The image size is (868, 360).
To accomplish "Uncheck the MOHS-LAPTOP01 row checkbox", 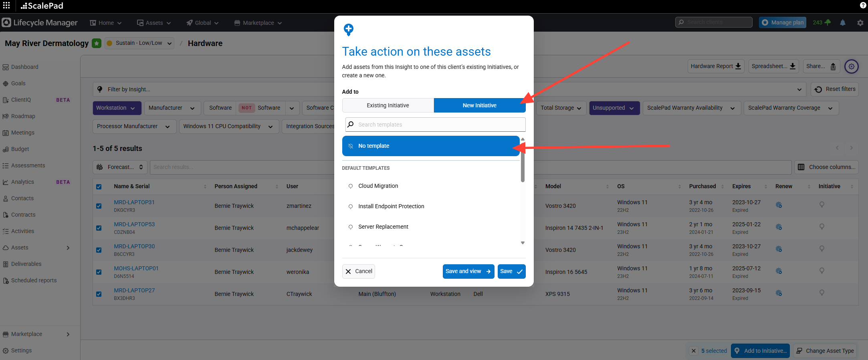I will point(99,272).
